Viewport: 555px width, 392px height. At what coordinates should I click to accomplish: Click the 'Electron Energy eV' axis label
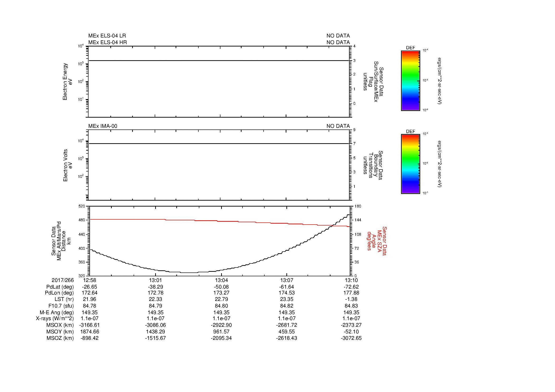[x=67, y=82]
